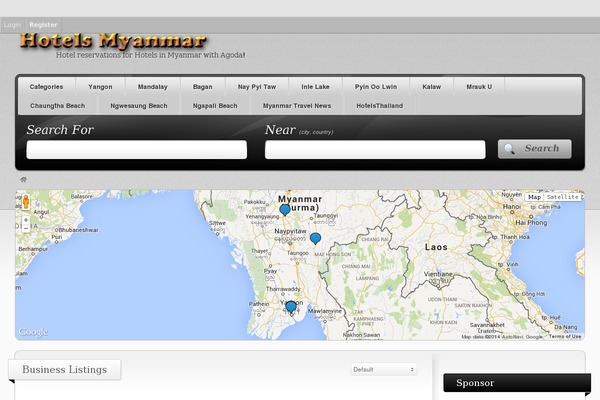Image resolution: width=600 pixels, height=400 pixels.
Task: Zoom in on the map
Action: pos(26,220)
